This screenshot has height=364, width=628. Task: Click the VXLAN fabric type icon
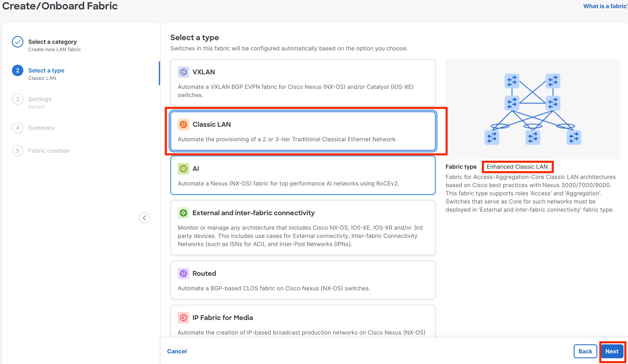coord(183,72)
